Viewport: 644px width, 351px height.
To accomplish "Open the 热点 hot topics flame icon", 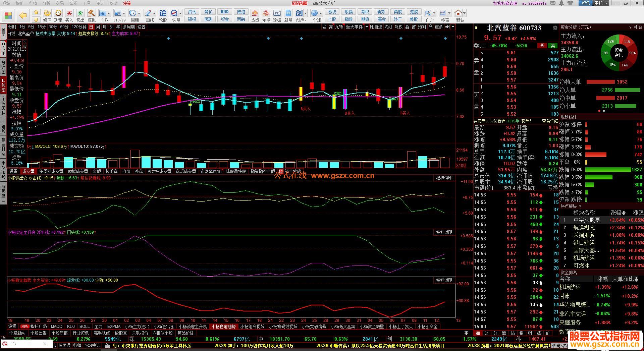I will 255,13.
